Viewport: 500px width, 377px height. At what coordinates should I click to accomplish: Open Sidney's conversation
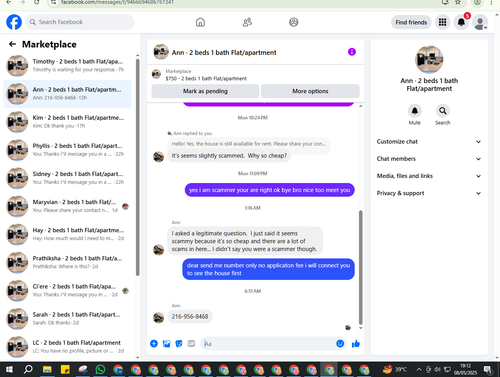[x=67, y=178]
